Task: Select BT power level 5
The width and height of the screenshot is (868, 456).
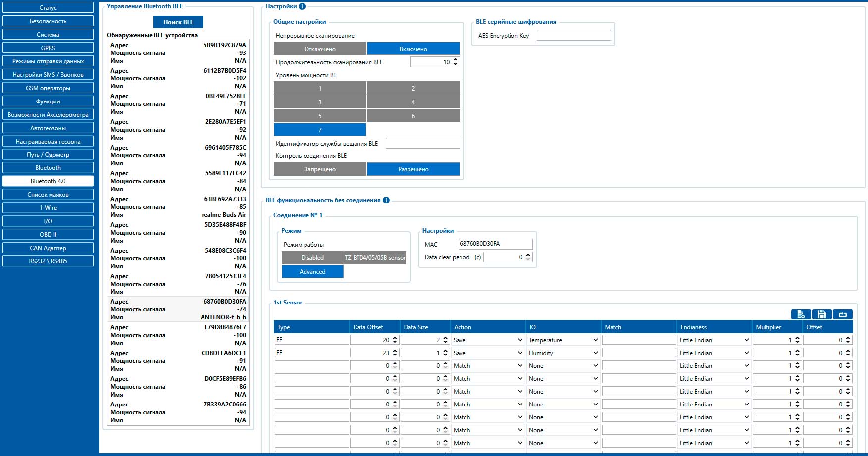Action: 320,116
